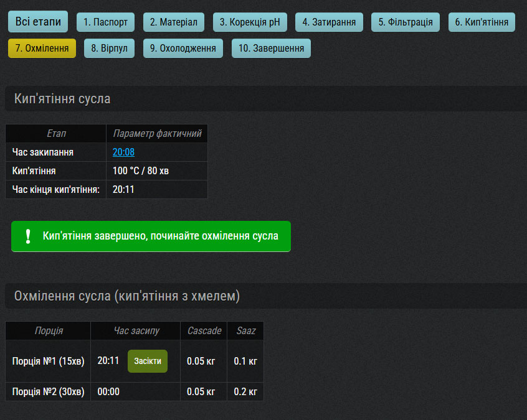Open the "Всі етапи" tab

point(38,22)
